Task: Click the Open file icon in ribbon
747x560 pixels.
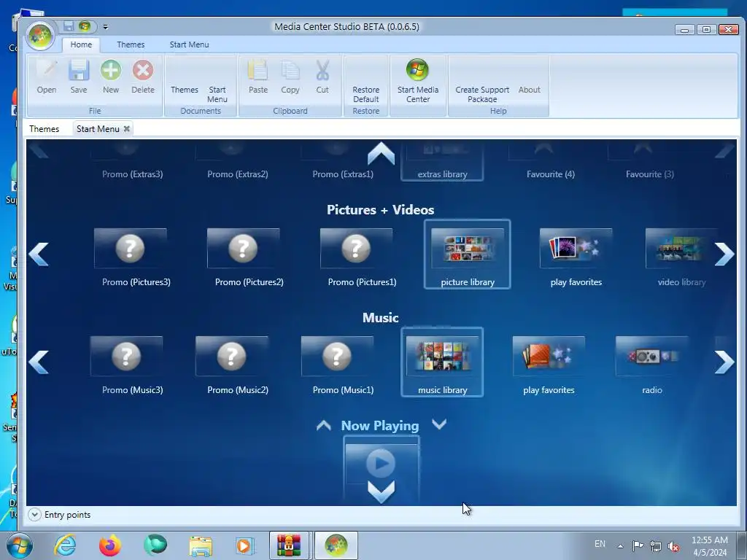Action: (x=47, y=71)
